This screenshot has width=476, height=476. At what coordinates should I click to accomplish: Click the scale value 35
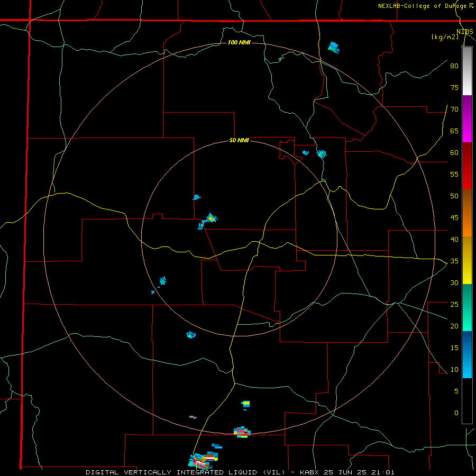click(454, 261)
